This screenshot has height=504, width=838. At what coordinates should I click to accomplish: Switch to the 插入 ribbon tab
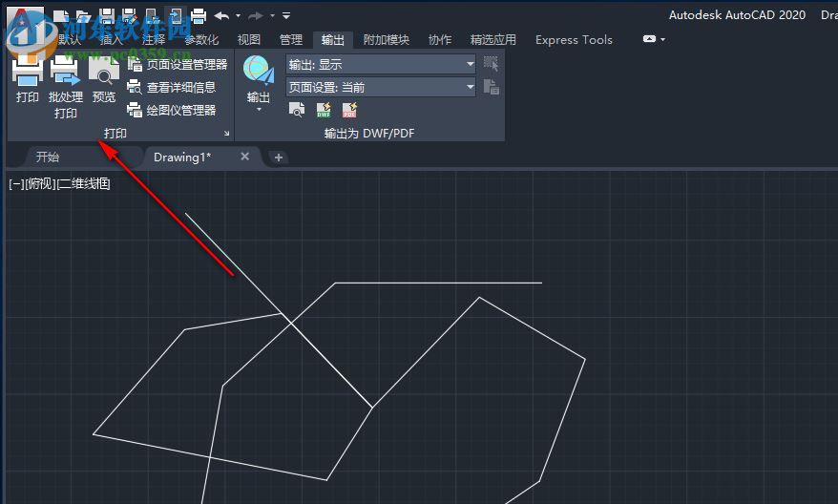(111, 39)
